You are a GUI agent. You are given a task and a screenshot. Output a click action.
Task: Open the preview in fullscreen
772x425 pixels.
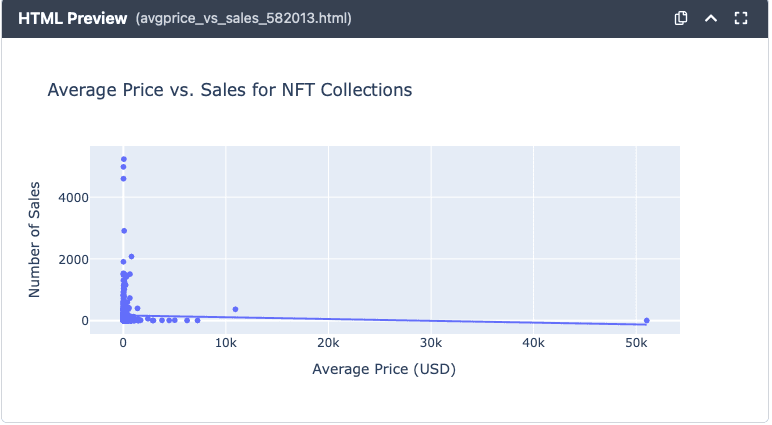(741, 18)
